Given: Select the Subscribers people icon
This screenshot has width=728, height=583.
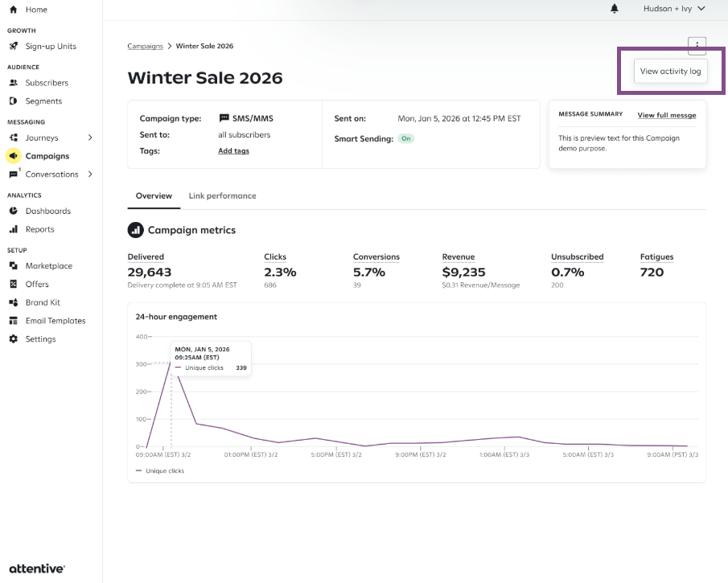Looking at the screenshot, I should point(13,83).
